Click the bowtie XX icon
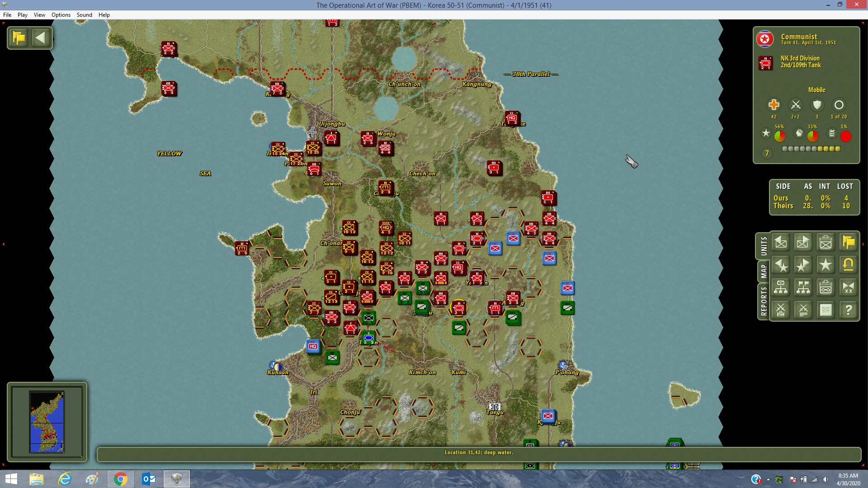The height and width of the screenshot is (488, 868). (x=849, y=287)
